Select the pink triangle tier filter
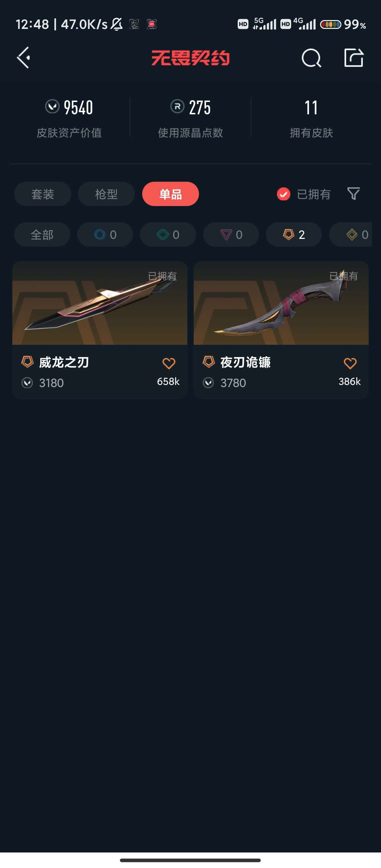The width and height of the screenshot is (381, 868). [x=231, y=235]
